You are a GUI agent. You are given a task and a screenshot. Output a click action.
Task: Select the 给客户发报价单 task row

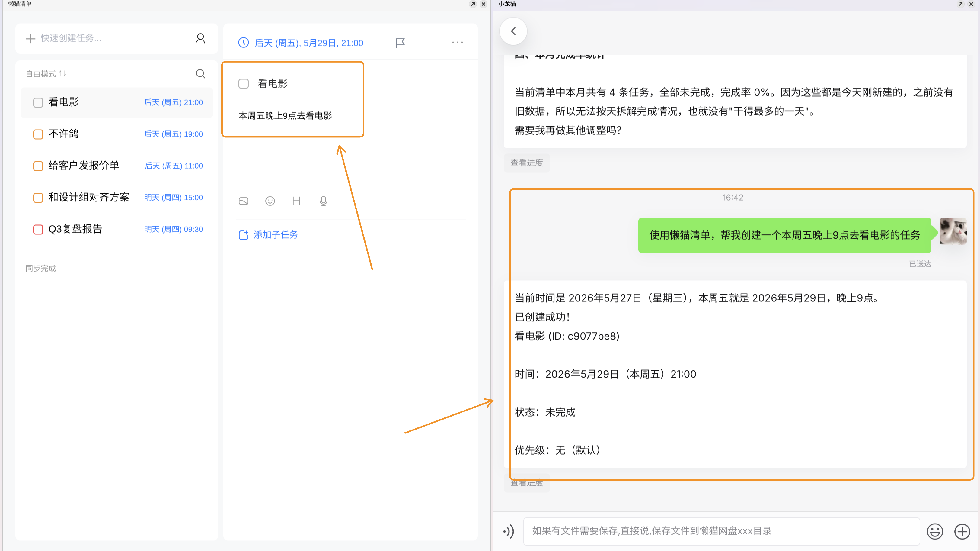[x=117, y=166]
